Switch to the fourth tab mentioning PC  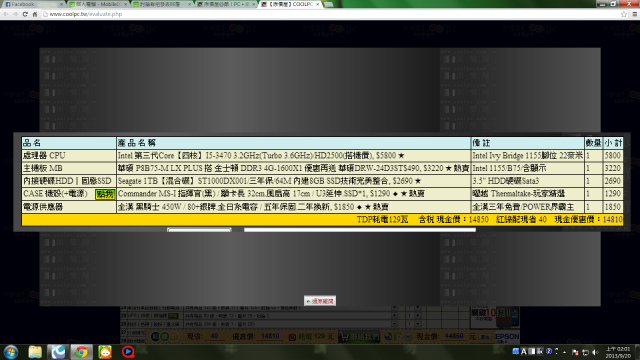[x=226, y=4]
